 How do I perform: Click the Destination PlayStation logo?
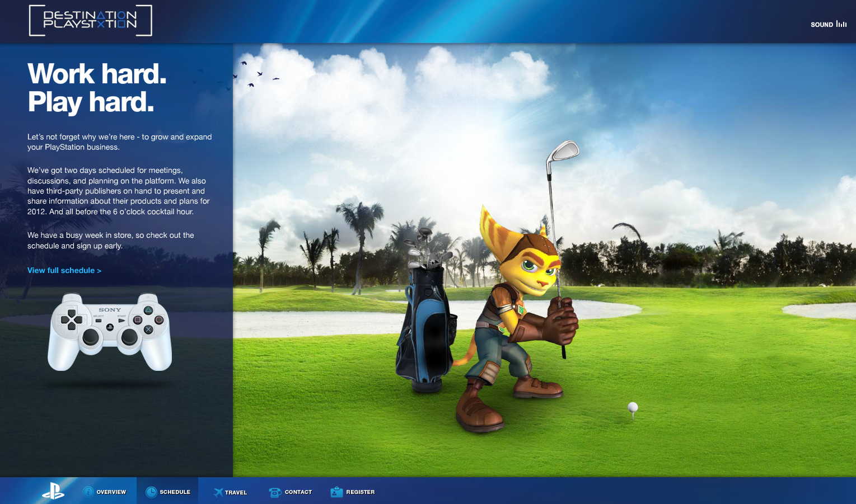(x=90, y=20)
